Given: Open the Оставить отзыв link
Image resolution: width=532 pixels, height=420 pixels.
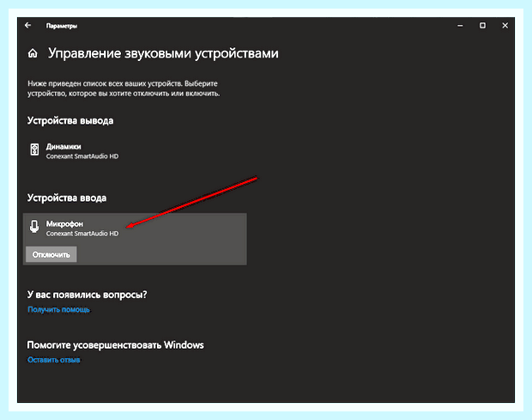Looking at the screenshot, I should click(53, 360).
